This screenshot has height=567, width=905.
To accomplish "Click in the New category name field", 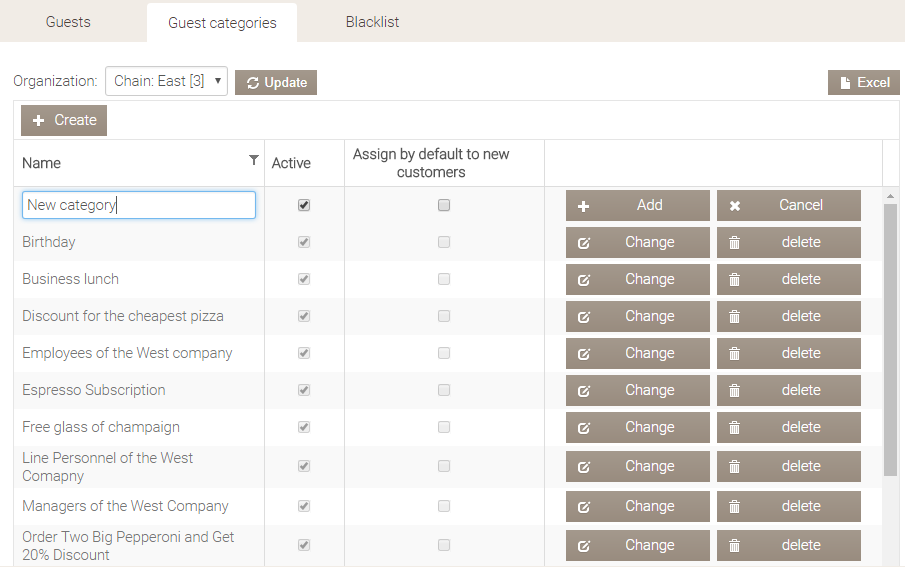I will click(138, 205).
